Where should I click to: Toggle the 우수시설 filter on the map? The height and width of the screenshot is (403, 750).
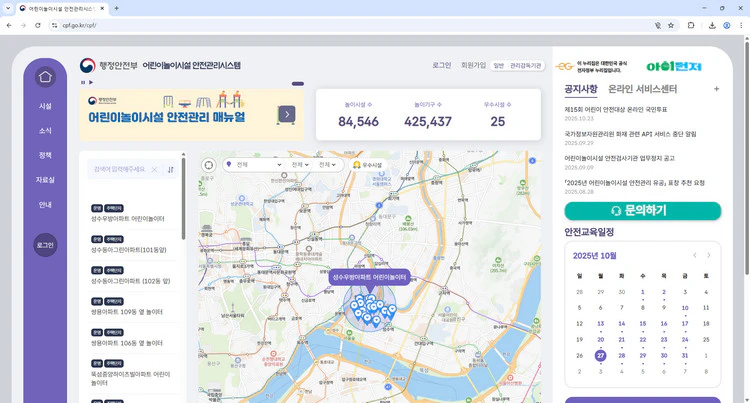[x=367, y=164]
